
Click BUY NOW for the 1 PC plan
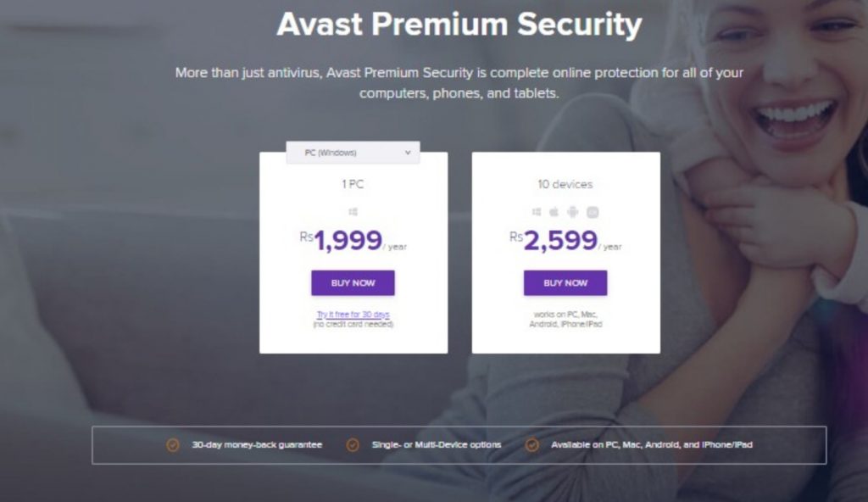(353, 282)
